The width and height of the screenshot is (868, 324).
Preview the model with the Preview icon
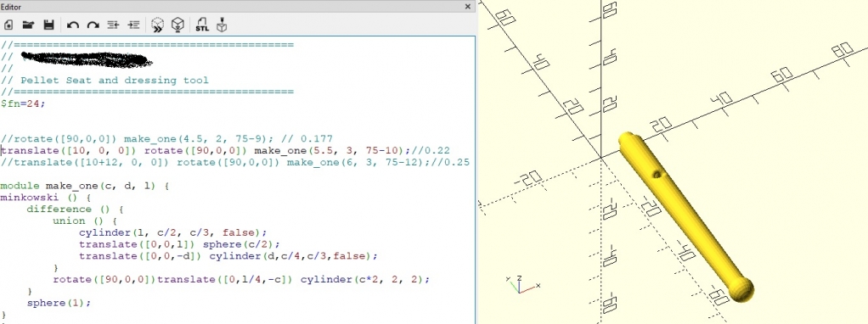[x=158, y=25]
